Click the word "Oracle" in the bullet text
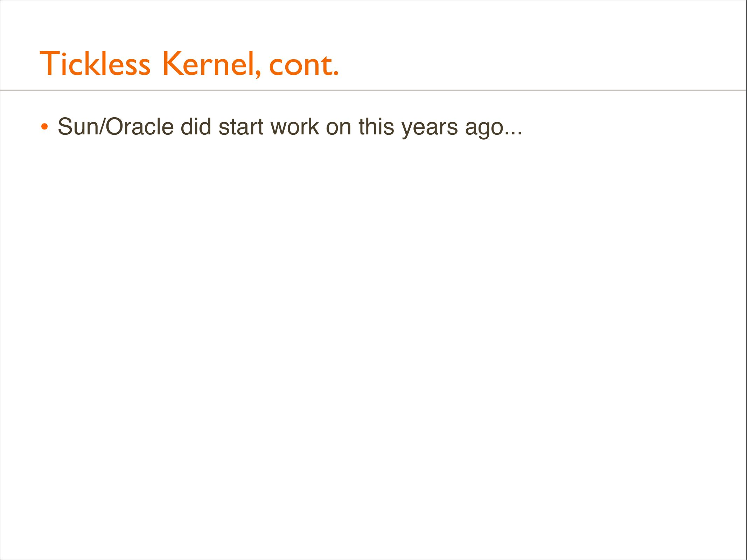This screenshot has width=747, height=560. click(x=139, y=127)
